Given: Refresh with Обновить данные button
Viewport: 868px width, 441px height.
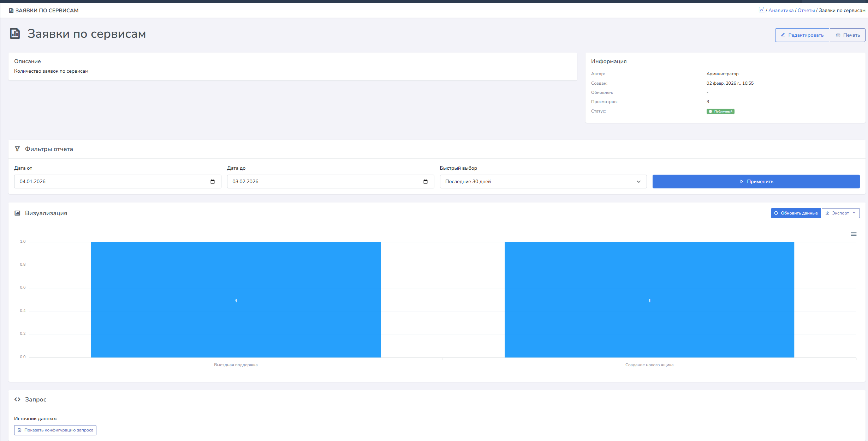Looking at the screenshot, I should [x=795, y=213].
